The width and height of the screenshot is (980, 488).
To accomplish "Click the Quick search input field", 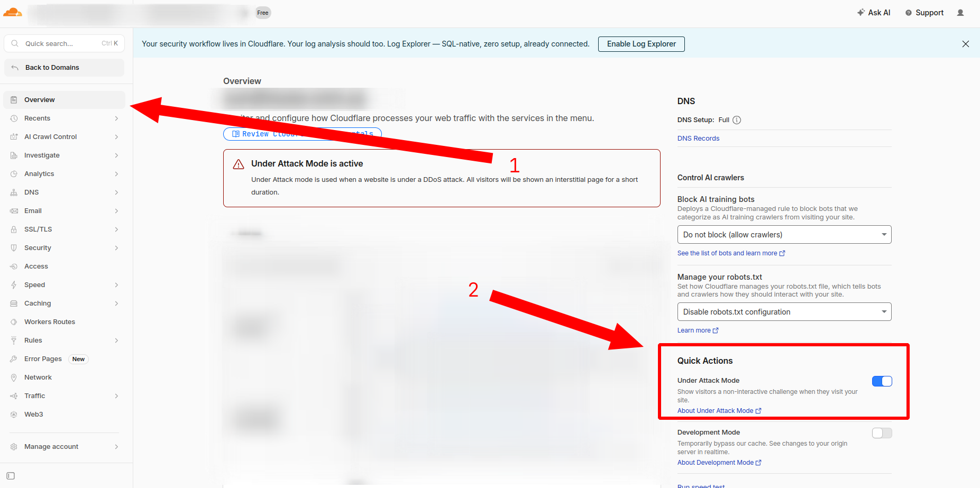I will 65,43.
